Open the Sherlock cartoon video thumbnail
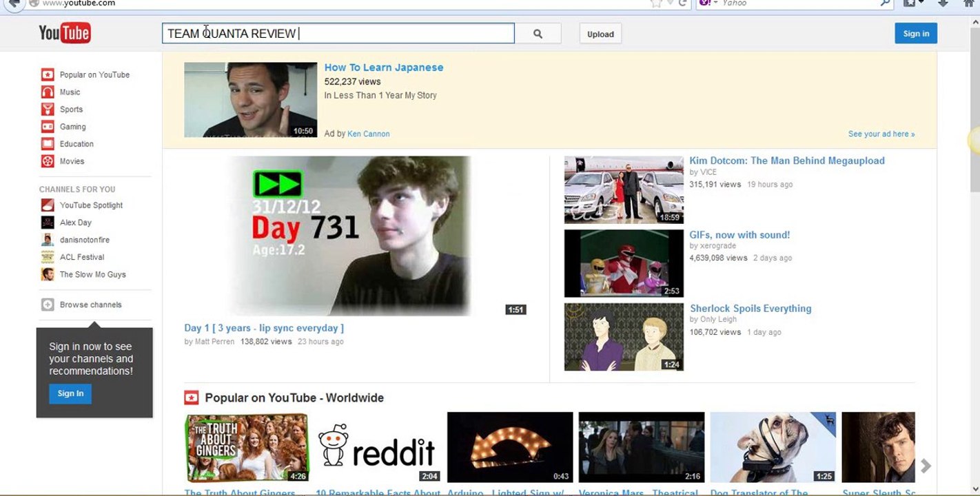Viewport: 980px width, 496px height. [624, 337]
